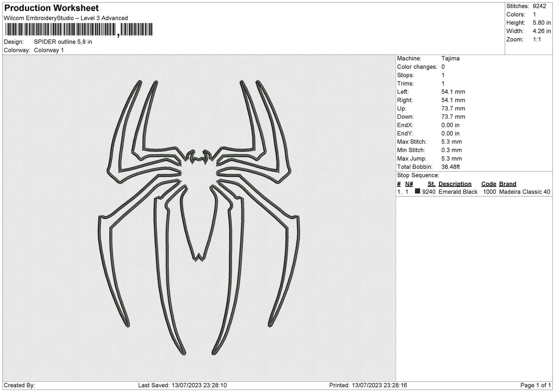Click the 'Last Saved: 13/07/2023 23:28:10' footer text
This screenshot has width=555, height=392.
tap(182, 386)
